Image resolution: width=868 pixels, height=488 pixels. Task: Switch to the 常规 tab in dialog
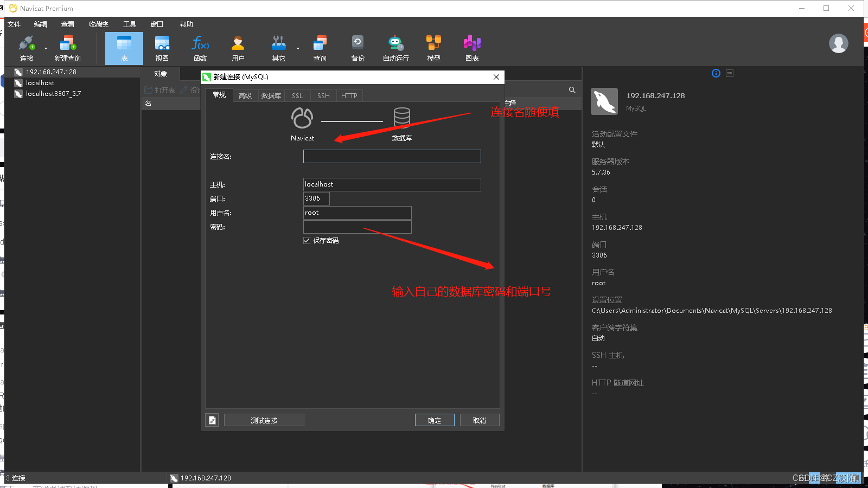(x=219, y=95)
